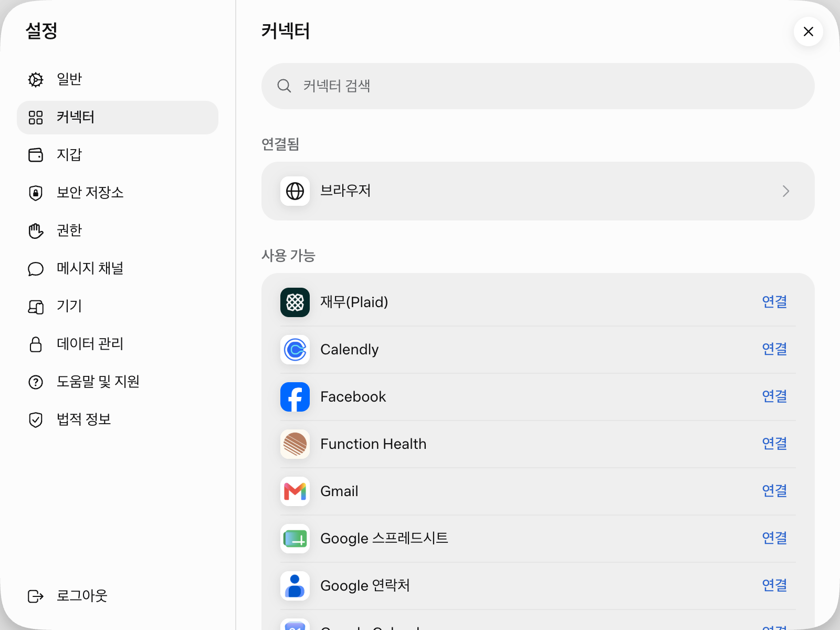
Task: Click the 연결됨 section heading
Action: point(280,144)
